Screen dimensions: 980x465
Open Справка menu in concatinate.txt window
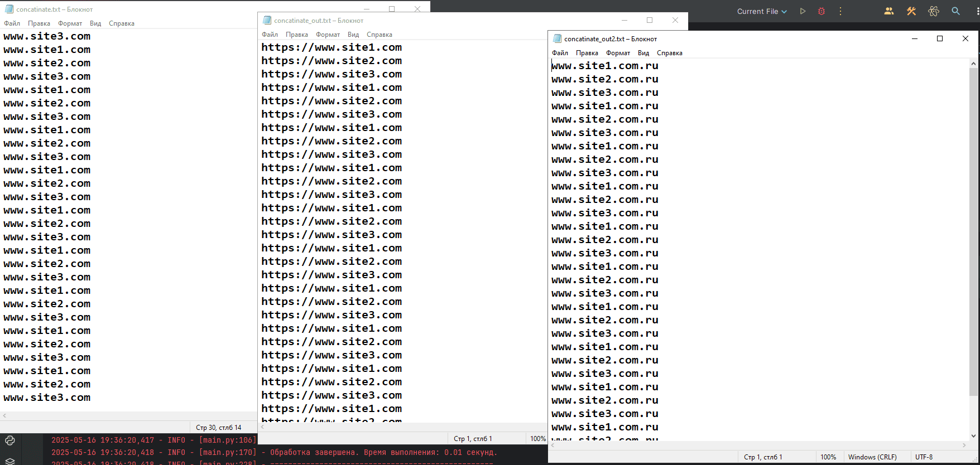[122, 23]
